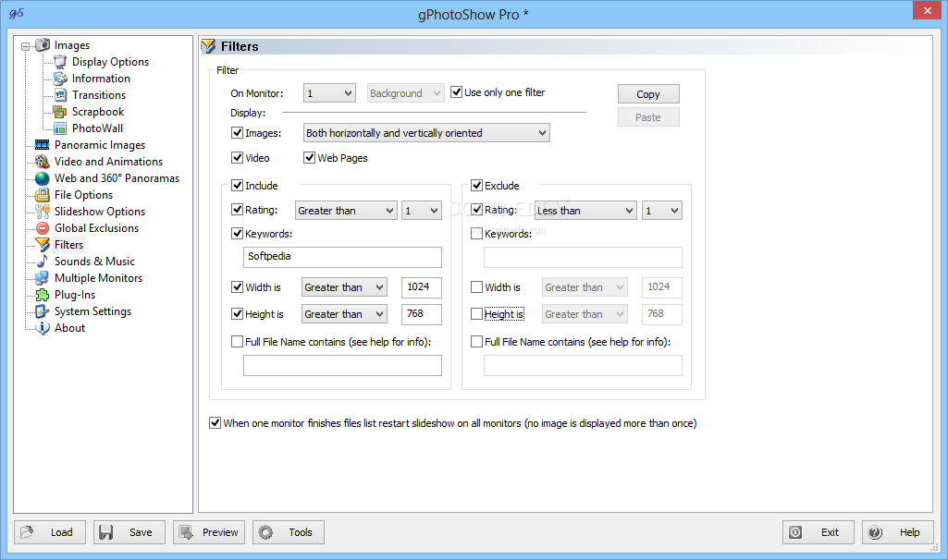The width and height of the screenshot is (948, 560).
Task: Click the gear icon on the Tools button
Action: point(265,532)
